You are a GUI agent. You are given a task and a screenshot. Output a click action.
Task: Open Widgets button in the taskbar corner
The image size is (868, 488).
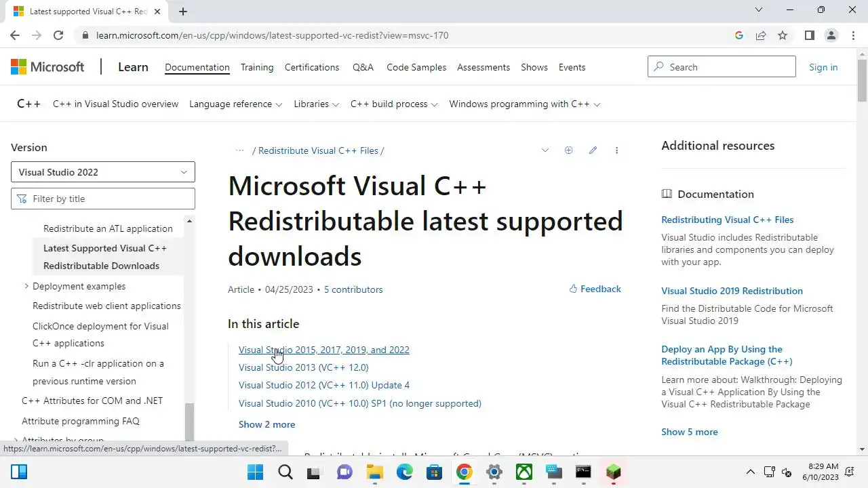click(19, 472)
